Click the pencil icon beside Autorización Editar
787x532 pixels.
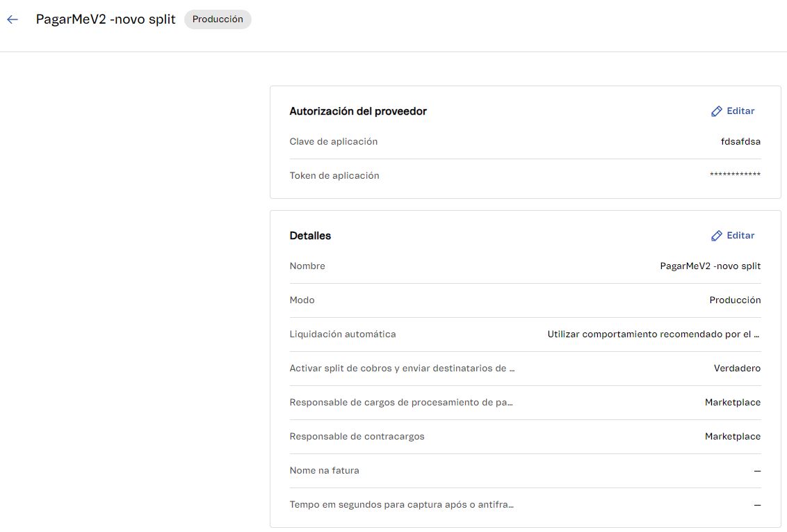pyautogui.click(x=717, y=111)
